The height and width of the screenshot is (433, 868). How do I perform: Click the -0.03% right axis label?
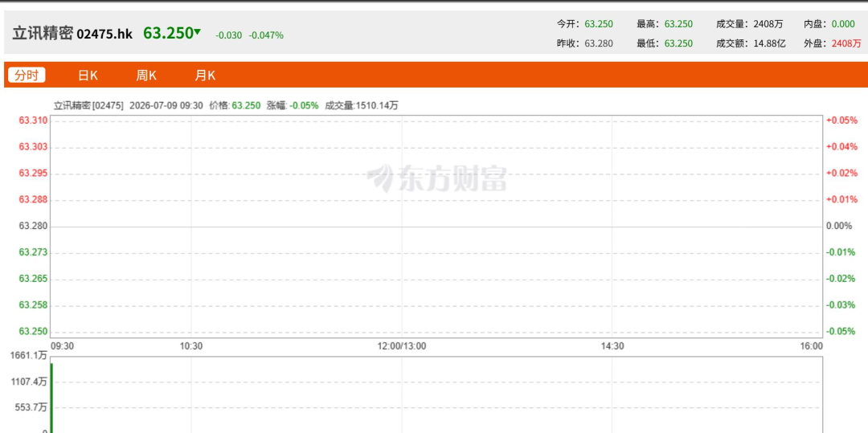click(841, 304)
